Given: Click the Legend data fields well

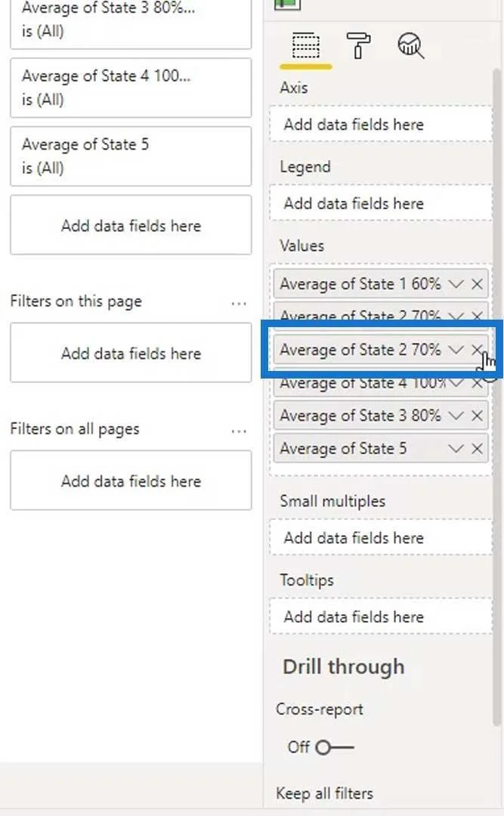Looking at the screenshot, I should point(381,203).
